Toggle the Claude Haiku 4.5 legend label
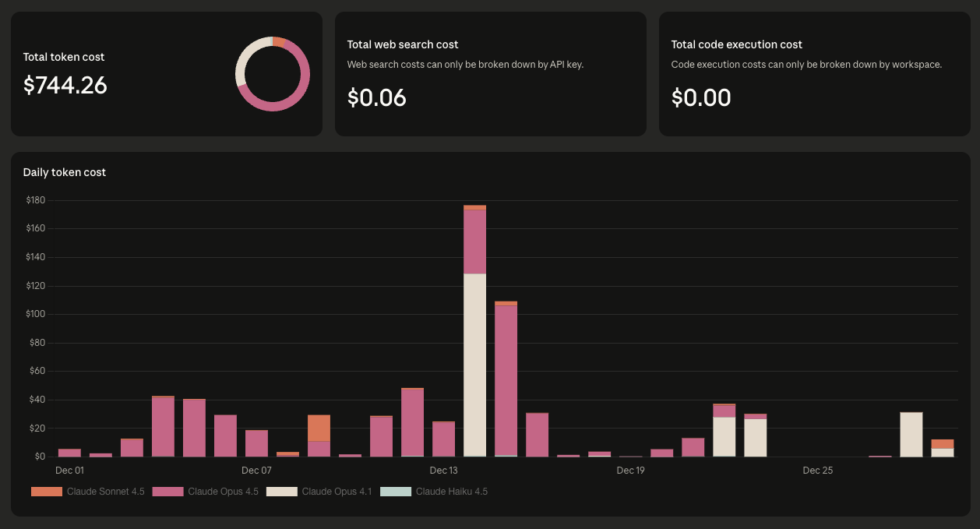Image resolution: width=980 pixels, height=529 pixels. [451, 492]
